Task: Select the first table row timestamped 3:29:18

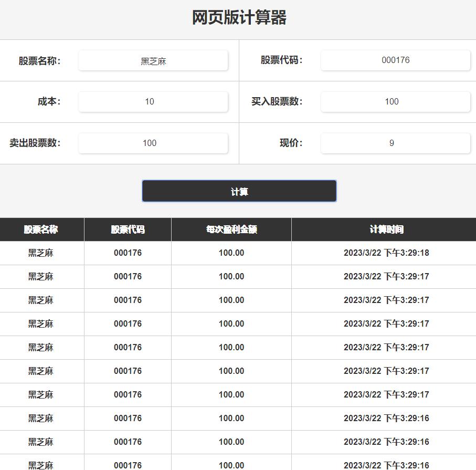Action: coord(238,253)
